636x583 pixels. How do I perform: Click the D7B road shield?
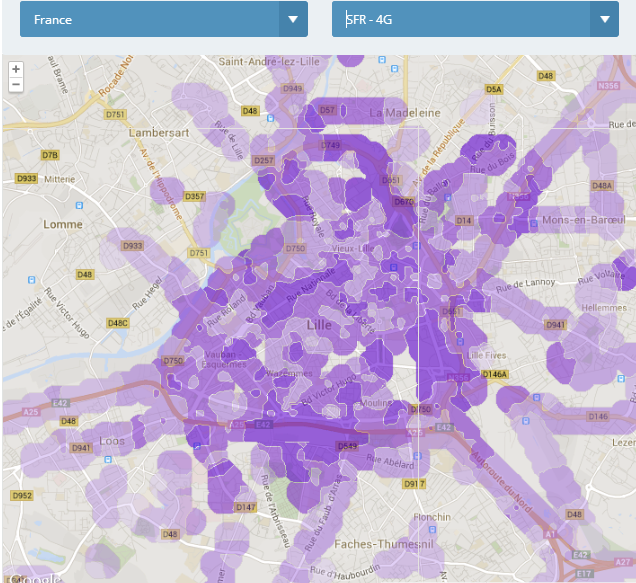click(49, 155)
